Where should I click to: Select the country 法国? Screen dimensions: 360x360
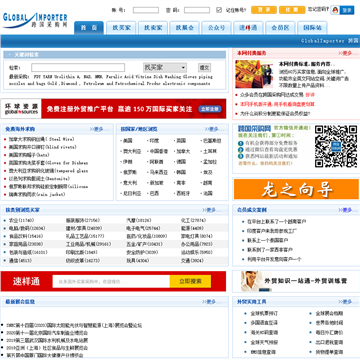pos(208,193)
